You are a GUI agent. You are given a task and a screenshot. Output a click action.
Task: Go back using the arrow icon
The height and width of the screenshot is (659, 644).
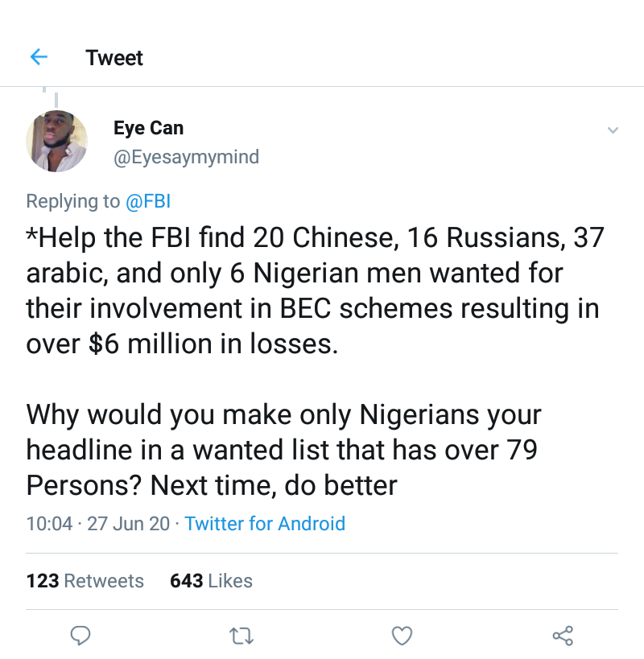pos(39,57)
